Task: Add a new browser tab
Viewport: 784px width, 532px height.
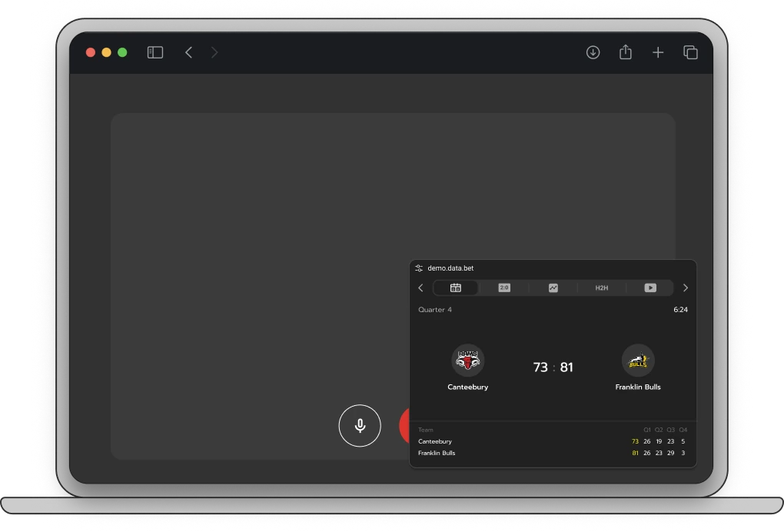Action: (658, 52)
